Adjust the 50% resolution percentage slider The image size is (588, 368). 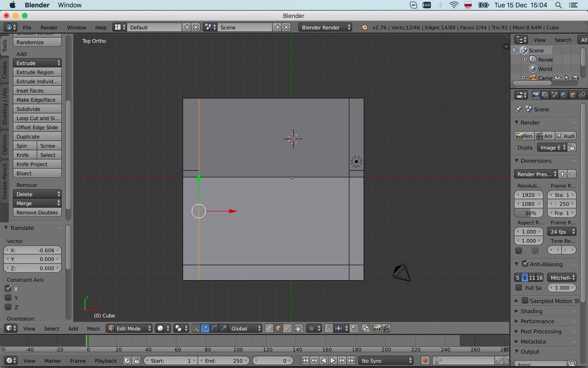pyautogui.click(x=530, y=213)
